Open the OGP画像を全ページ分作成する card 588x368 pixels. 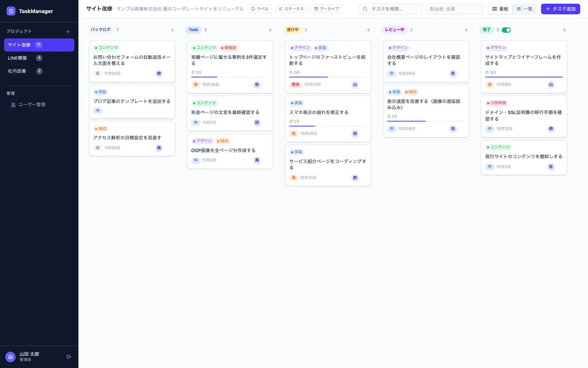(x=230, y=151)
